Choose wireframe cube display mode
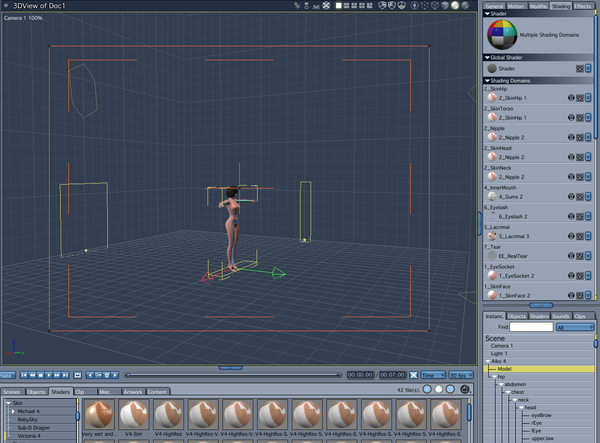 click(435, 5)
